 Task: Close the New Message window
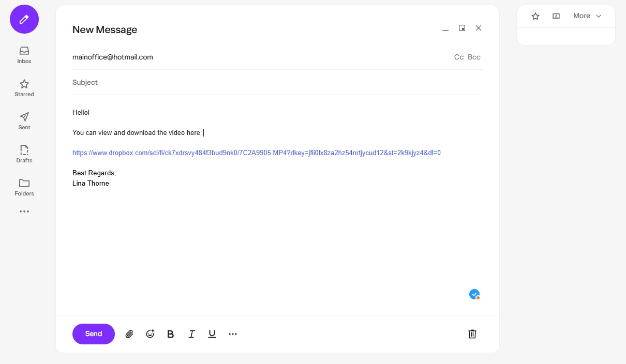pyautogui.click(x=479, y=28)
